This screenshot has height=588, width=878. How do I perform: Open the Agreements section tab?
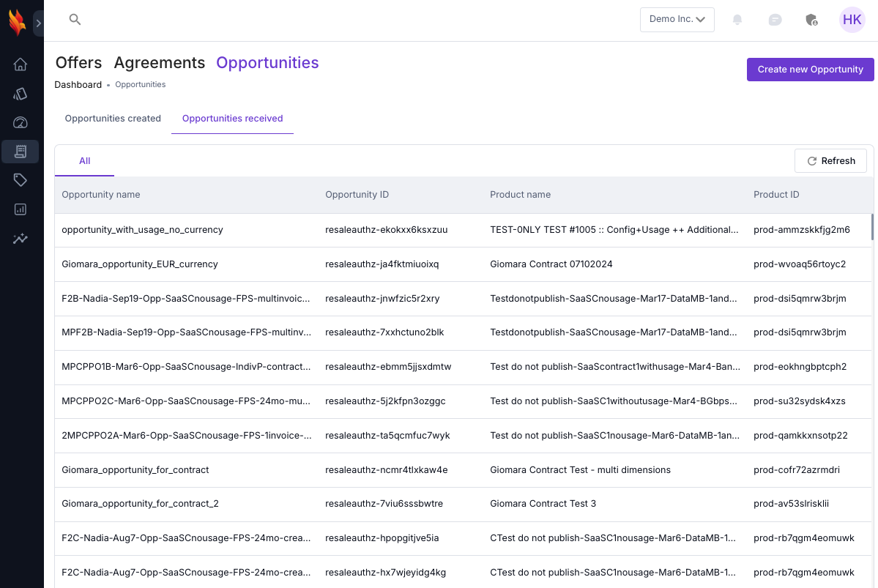point(159,63)
